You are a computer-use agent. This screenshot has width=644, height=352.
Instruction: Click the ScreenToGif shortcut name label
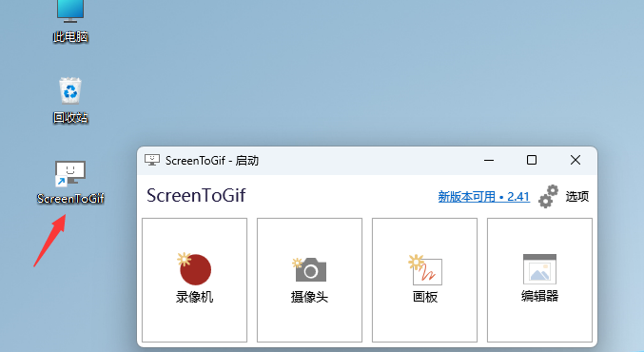(70, 199)
